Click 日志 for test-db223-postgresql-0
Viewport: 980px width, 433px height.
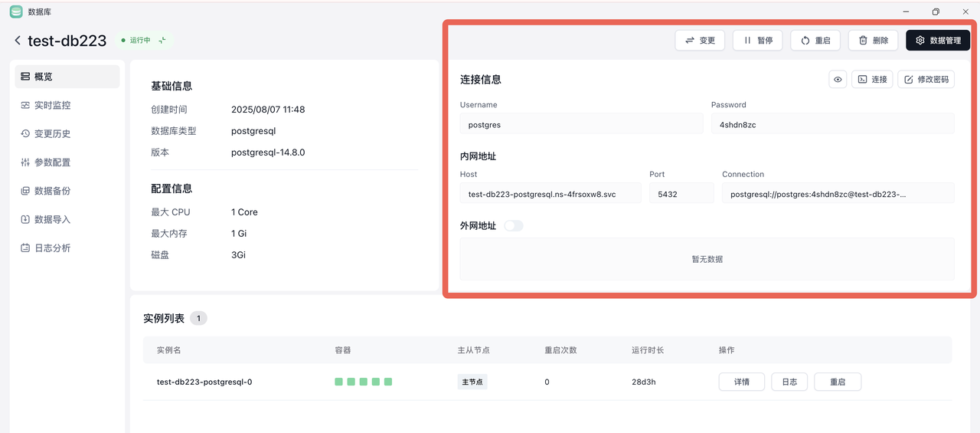(x=789, y=382)
